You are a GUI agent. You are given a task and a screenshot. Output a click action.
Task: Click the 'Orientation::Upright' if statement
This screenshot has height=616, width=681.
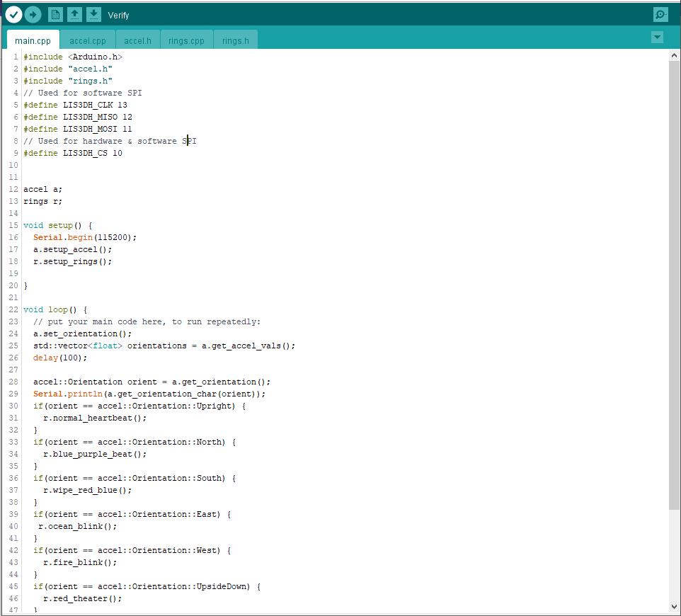click(x=139, y=406)
